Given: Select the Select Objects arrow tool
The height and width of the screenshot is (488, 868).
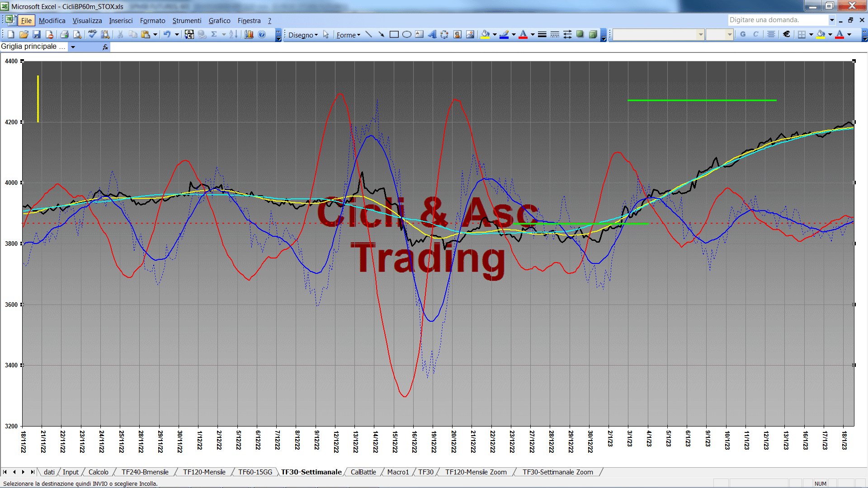Looking at the screenshot, I should click(x=326, y=35).
